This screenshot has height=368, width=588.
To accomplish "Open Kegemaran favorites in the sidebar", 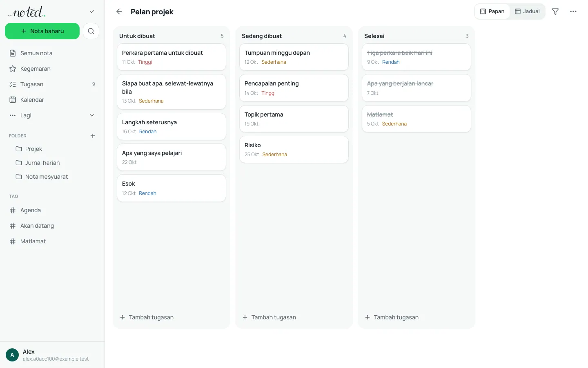I will click(x=52, y=69).
